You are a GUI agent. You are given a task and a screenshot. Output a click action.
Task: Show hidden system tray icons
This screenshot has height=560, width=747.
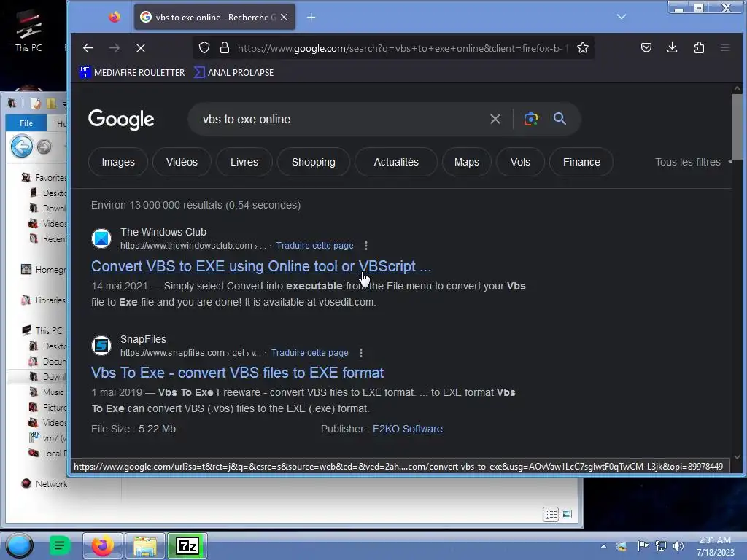coord(603,546)
